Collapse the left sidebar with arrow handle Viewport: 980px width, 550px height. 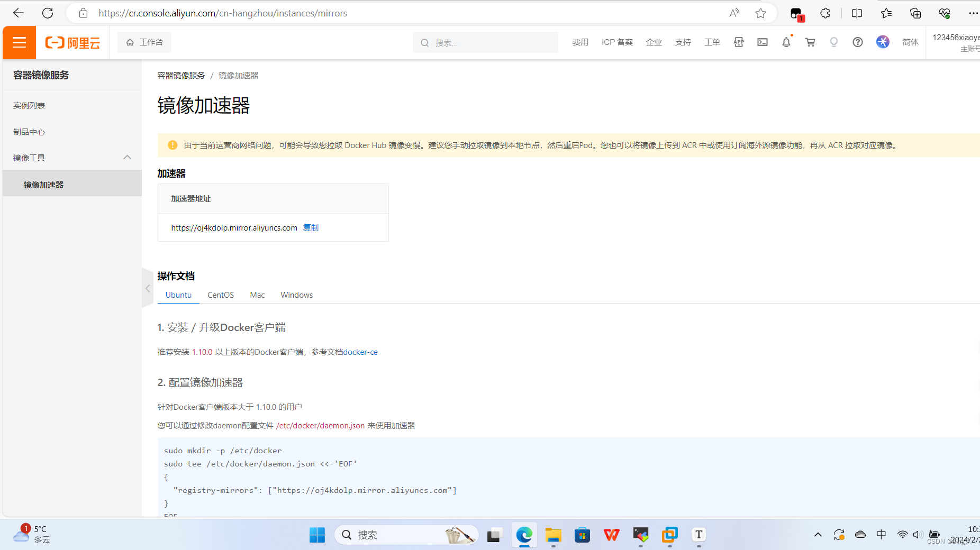[x=148, y=288]
